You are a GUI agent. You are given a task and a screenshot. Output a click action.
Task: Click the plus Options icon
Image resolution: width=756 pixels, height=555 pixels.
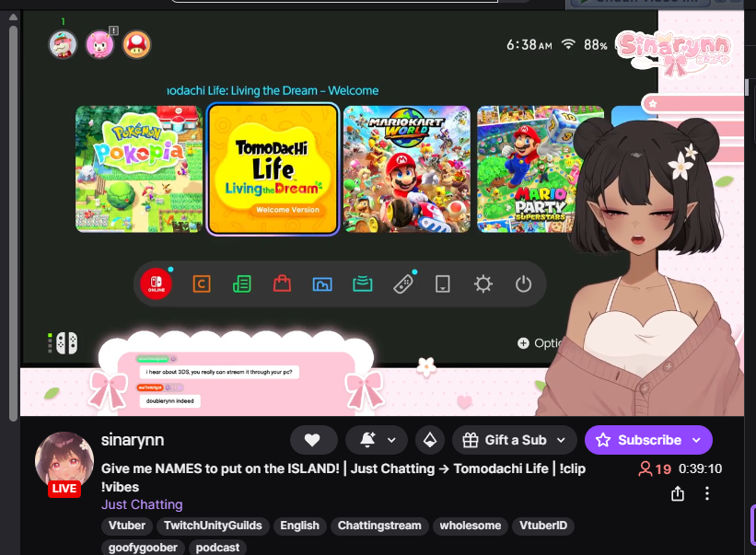[523, 343]
